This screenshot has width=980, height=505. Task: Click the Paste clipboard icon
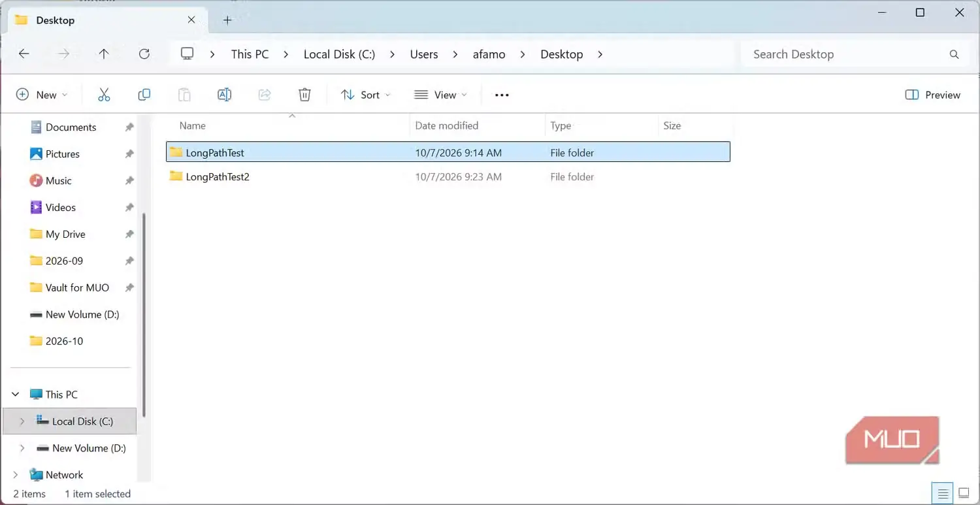(x=184, y=95)
